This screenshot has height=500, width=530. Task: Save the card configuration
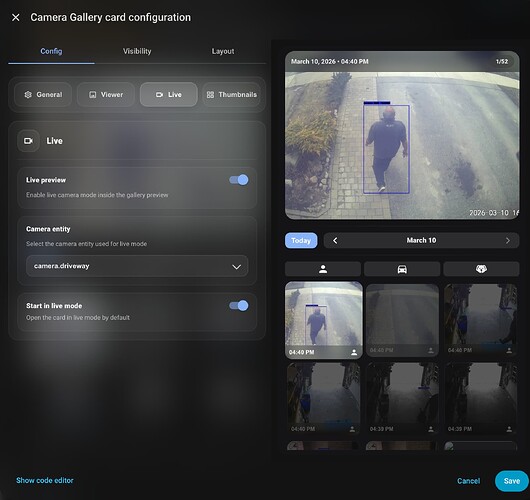512,481
